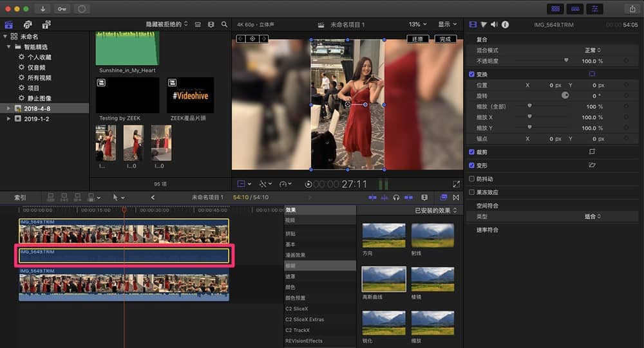Open the 已安装的效果 dropdown

[x=436, y=210]
